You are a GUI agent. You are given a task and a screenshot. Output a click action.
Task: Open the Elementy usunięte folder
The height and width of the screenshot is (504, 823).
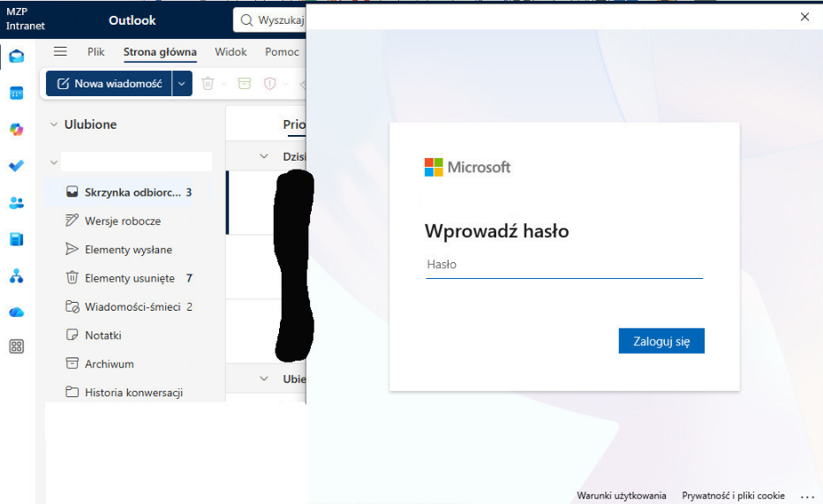[x=129, y=278]
